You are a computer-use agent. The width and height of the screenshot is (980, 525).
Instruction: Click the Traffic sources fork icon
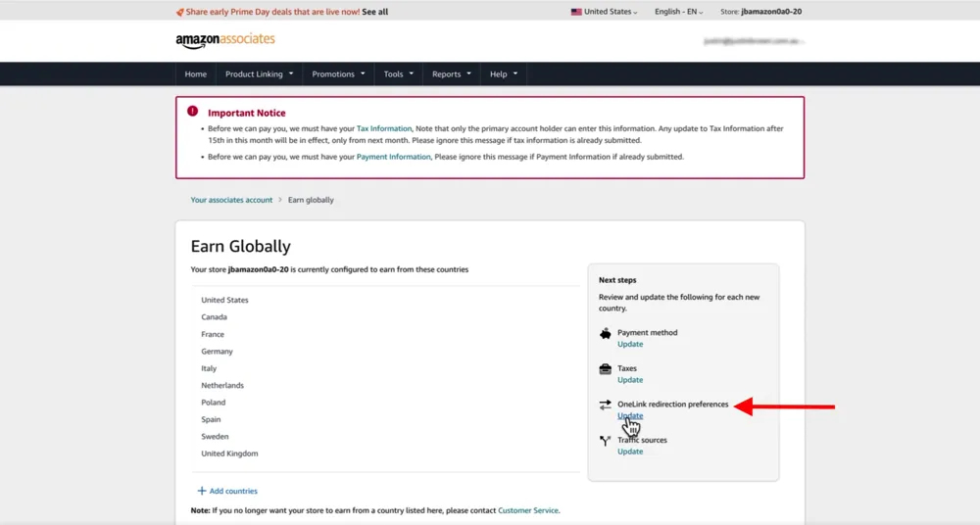pyautogui.click(x=606, y=441)
